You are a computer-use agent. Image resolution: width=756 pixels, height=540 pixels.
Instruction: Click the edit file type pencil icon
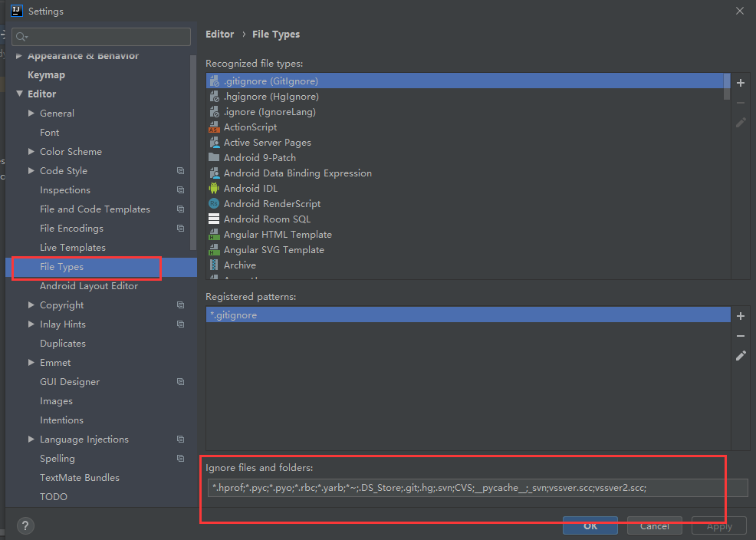741,123
